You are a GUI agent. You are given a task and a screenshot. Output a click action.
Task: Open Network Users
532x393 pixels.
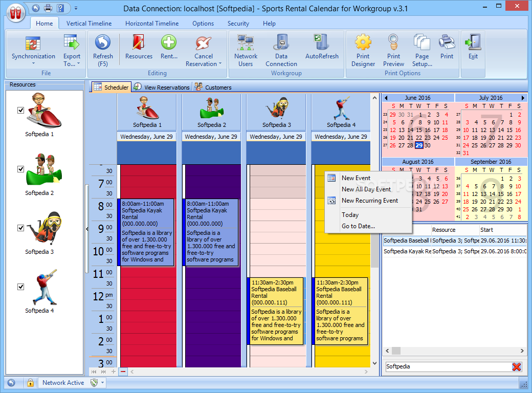click(x=246, y=50)
